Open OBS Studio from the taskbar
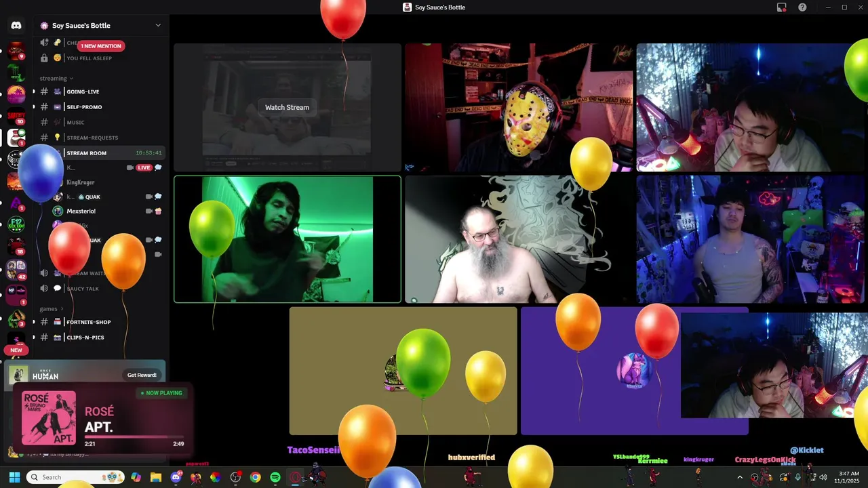Viewport: 868px width, 488px height. tap(235, 477)
